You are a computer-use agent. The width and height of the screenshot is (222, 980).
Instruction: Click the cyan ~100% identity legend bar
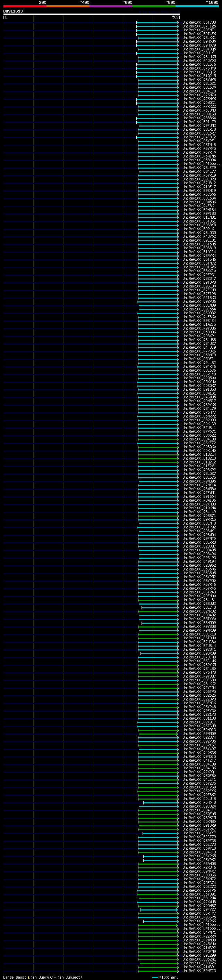tap(197, 6)
